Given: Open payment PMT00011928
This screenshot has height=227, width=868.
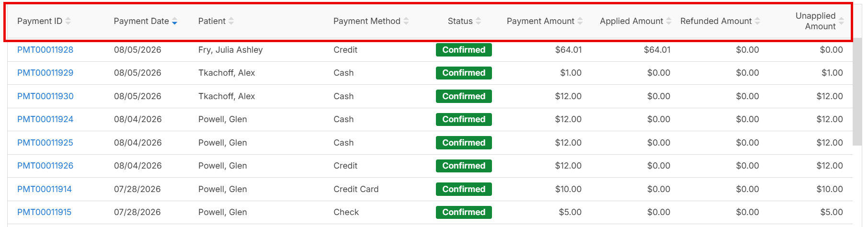Looking at the screenshot, I should pyautogui.click(x=46, y=50).
